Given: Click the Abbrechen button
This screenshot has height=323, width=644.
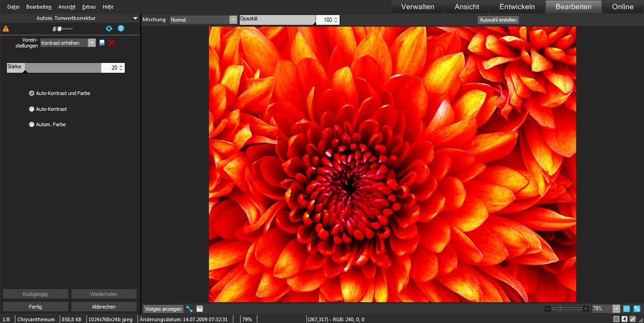Looking at the screenshot, I should [x=104, y=306].
